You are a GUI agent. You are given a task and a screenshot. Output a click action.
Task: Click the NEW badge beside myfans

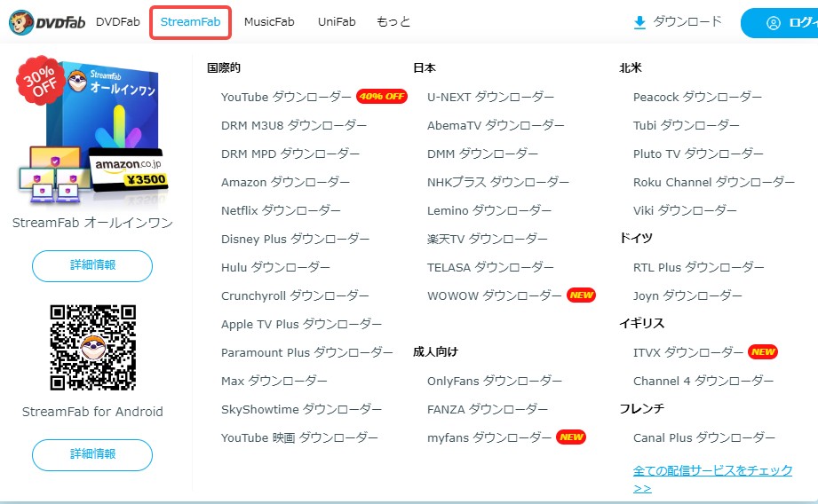(x=571, y=437)
